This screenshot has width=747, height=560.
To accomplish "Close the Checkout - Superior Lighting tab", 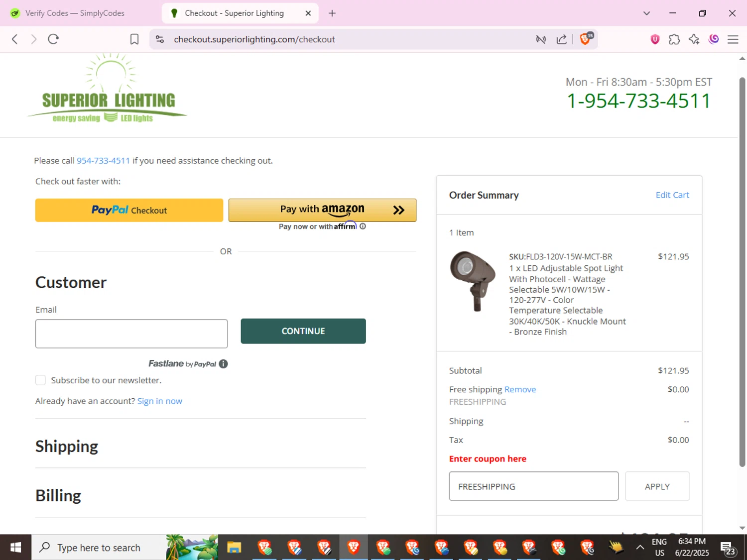I will point(308,13).
